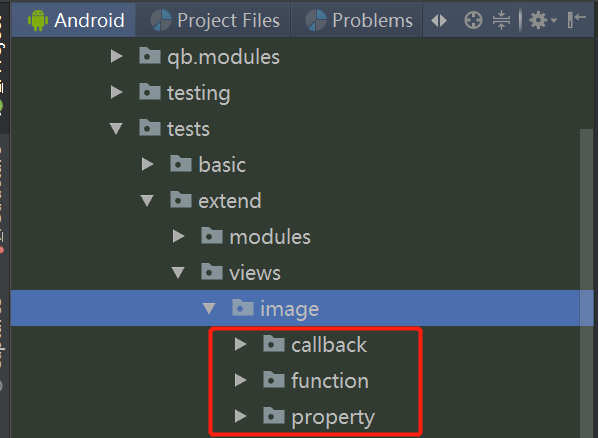
Task: Click the vertical scrollbar of the tree
Action: click(586, 283)
